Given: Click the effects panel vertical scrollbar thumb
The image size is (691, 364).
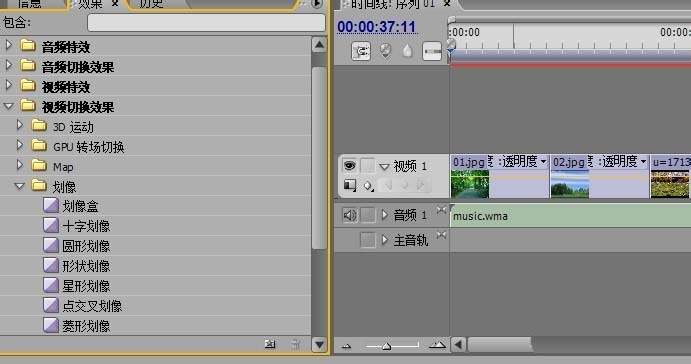Looking at the screenshot, I should (319, 159).
